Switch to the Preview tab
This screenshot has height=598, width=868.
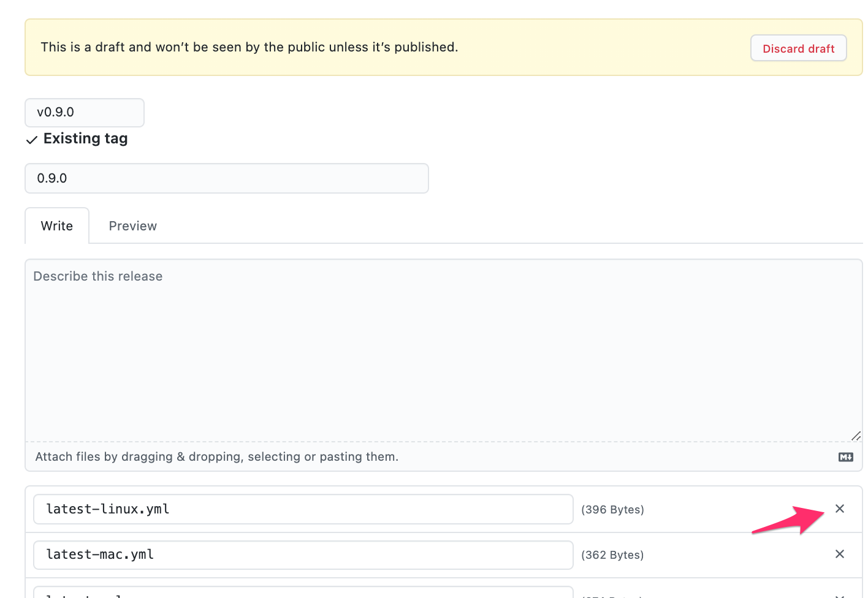[132, 225]
